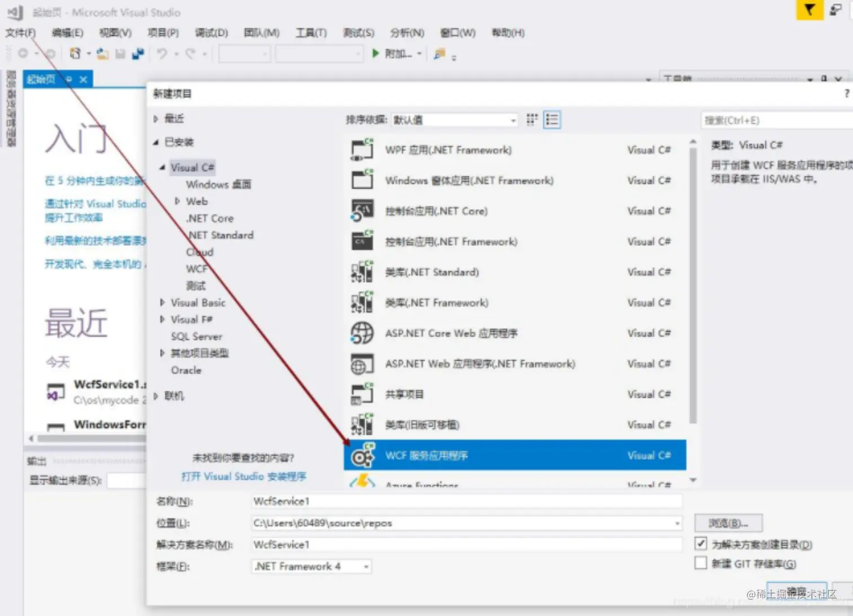Click the template search box

[777, 120]
